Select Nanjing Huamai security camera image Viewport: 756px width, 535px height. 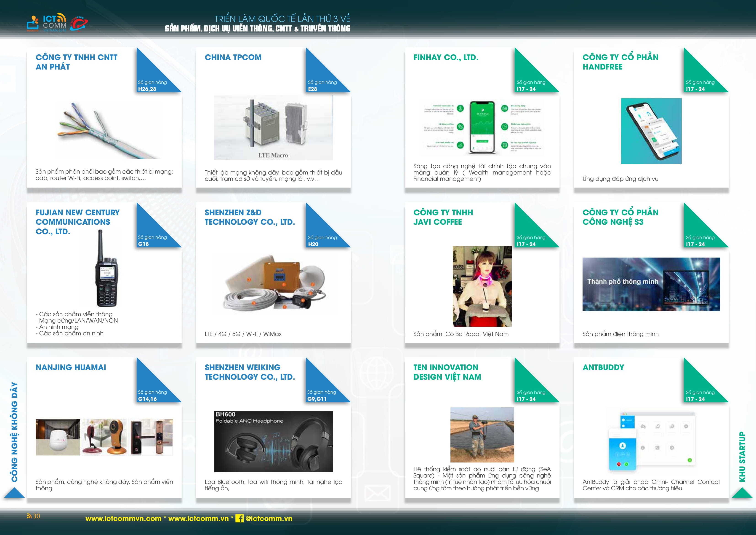104,437
